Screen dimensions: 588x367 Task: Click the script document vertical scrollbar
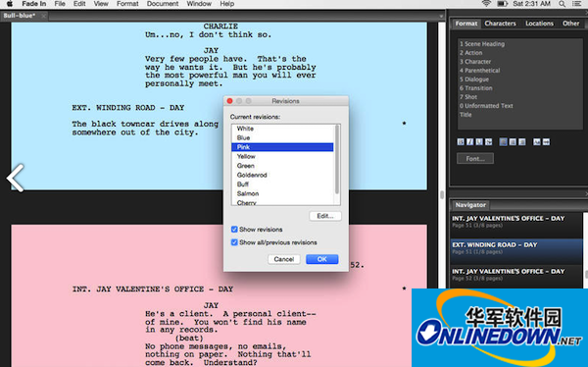click(x=442, y=194)
